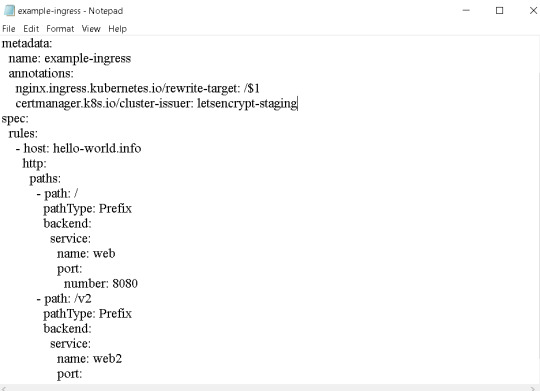Click the 'port:' line under name: web2
The width and height of the screenshot is (540, 391).
[70, 374]
